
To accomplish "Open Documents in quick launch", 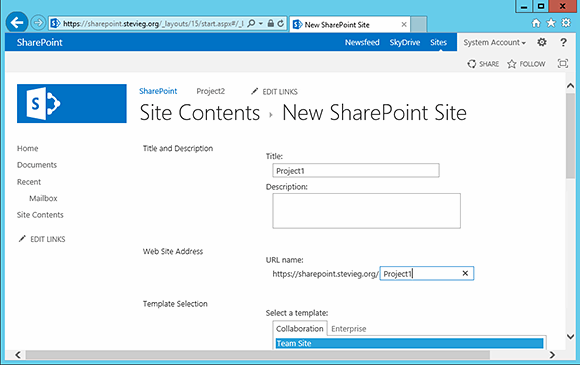I will 37,165.
